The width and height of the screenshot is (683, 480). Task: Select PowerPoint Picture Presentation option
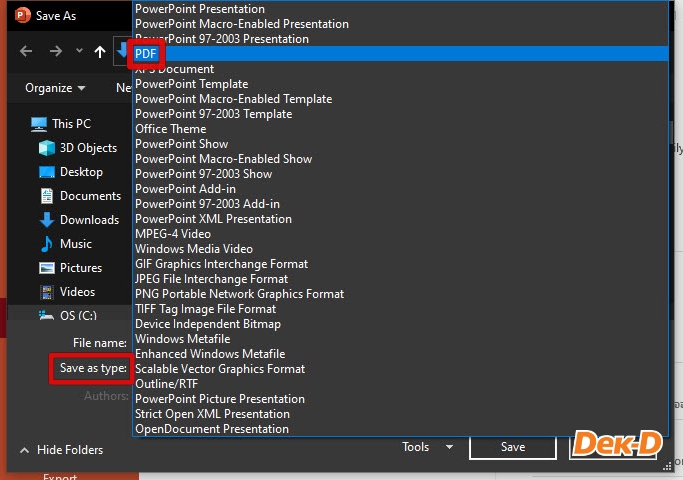pos(219,399)
